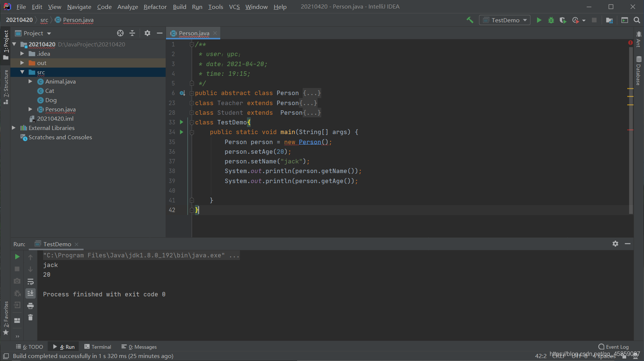Open Search Everywhere magnifier icon
This screenshot has height=361, width=644.
[637, 20]
